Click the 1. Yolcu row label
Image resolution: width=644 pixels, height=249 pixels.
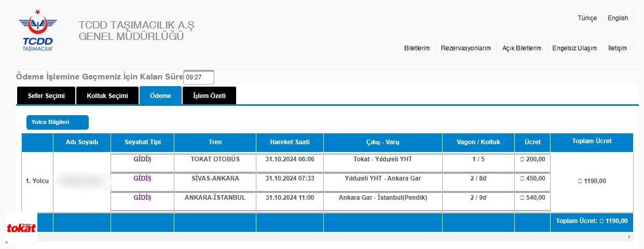click(37, 182)
